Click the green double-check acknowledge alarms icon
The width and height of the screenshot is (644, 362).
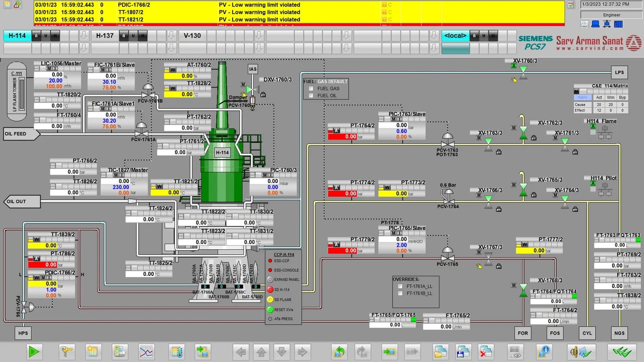[x=622, y=352]
